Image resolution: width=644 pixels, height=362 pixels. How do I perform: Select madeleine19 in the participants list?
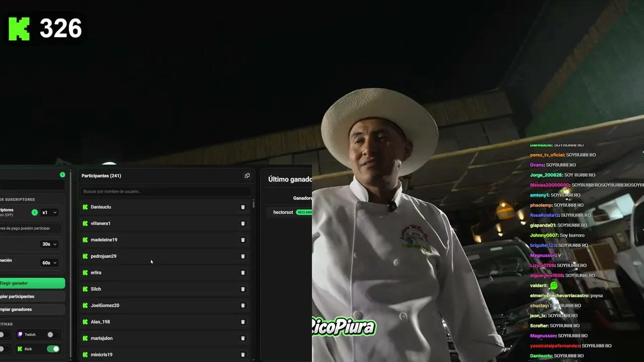(165, 240)
